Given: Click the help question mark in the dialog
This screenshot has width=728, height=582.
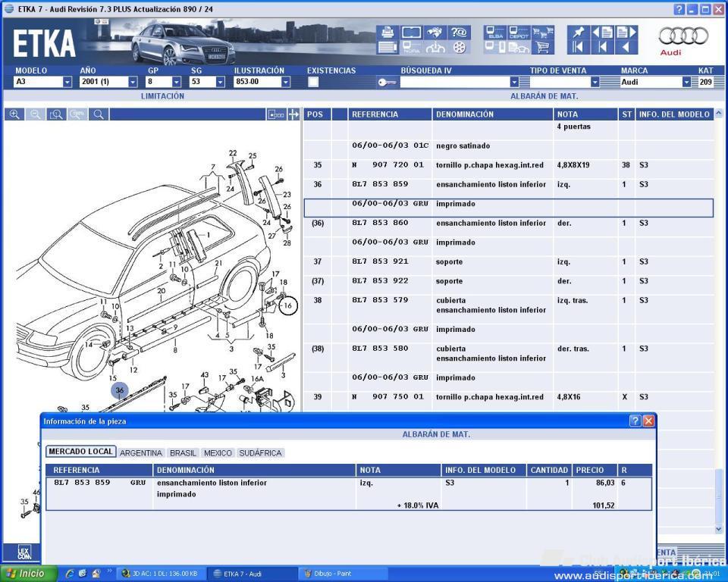Looking at the screenshot, I should click(635, 421).
